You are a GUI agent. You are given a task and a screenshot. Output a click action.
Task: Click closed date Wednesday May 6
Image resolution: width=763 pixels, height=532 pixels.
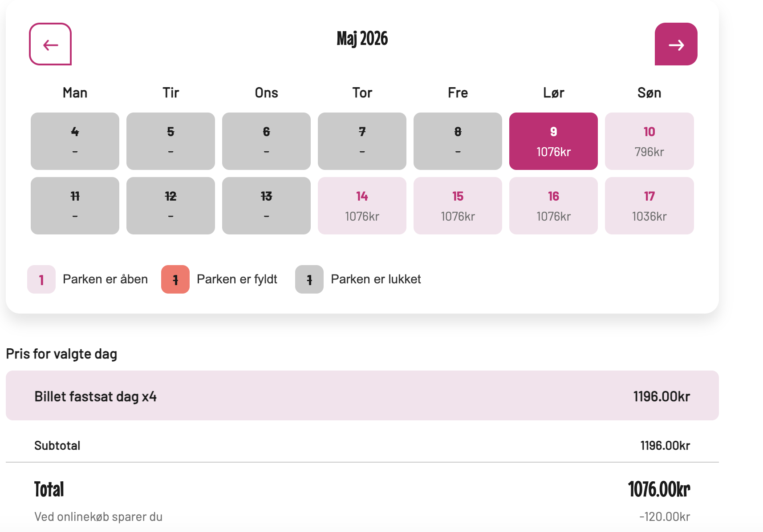click(266, 141)
